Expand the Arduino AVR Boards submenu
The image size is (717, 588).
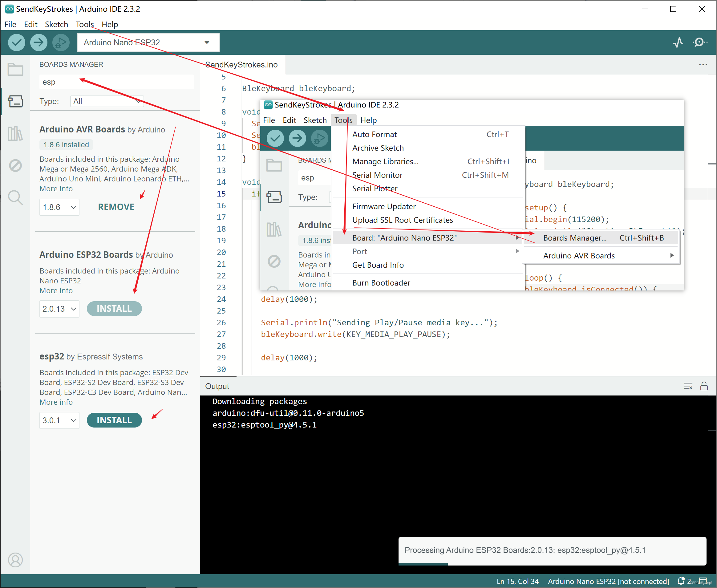click(601, 256)
